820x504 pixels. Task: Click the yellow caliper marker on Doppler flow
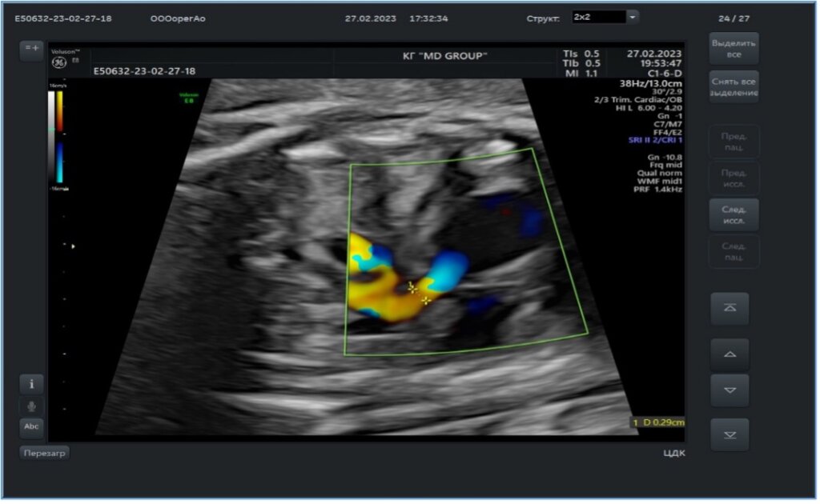412,287
